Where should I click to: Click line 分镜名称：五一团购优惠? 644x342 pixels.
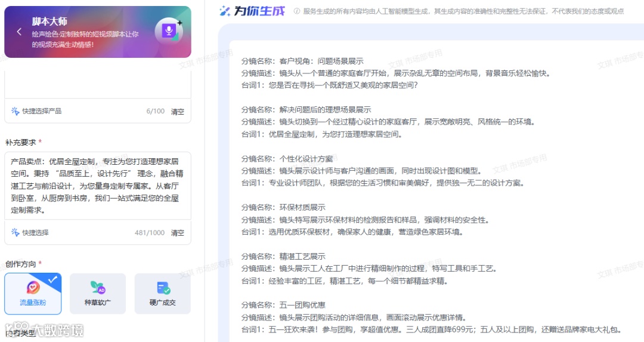(x=283, y=305)
